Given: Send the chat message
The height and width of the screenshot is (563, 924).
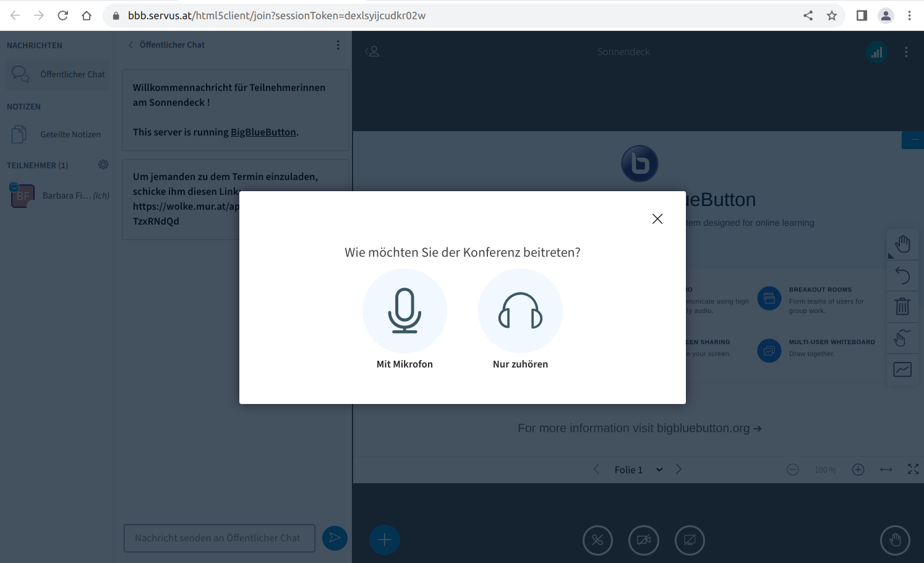Looking at the screenshot, I should (335, 538).
